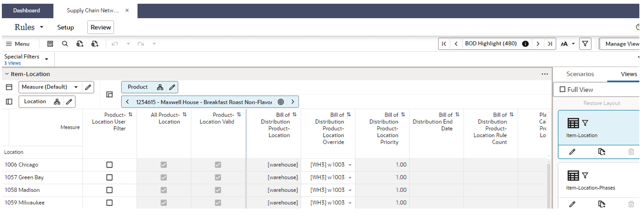Click Product-Location Valid checkbox for 1057 Green Bay
The width and height of the screenshot is (644, 223).
tap(218, 177)
